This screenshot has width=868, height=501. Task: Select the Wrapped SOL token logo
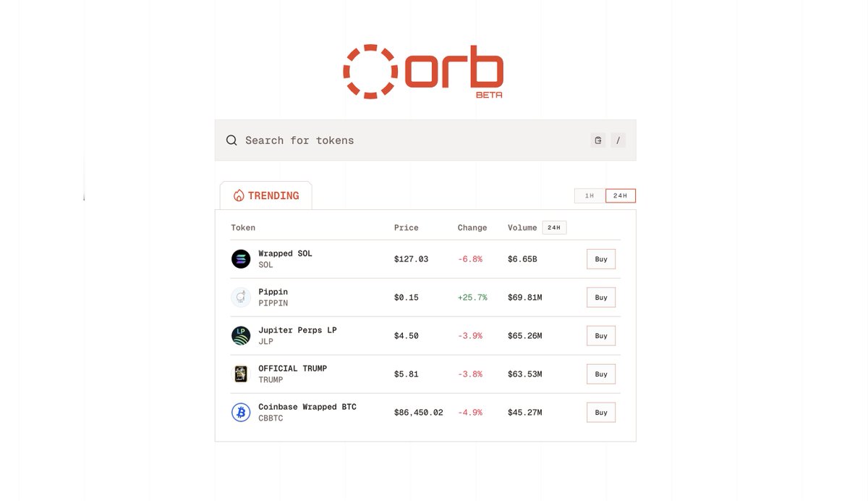241,258
